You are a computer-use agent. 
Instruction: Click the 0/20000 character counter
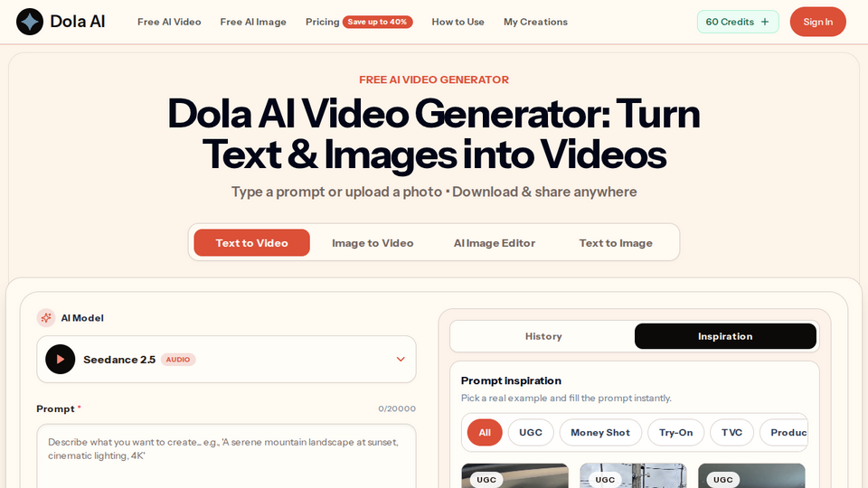point(397,408)
